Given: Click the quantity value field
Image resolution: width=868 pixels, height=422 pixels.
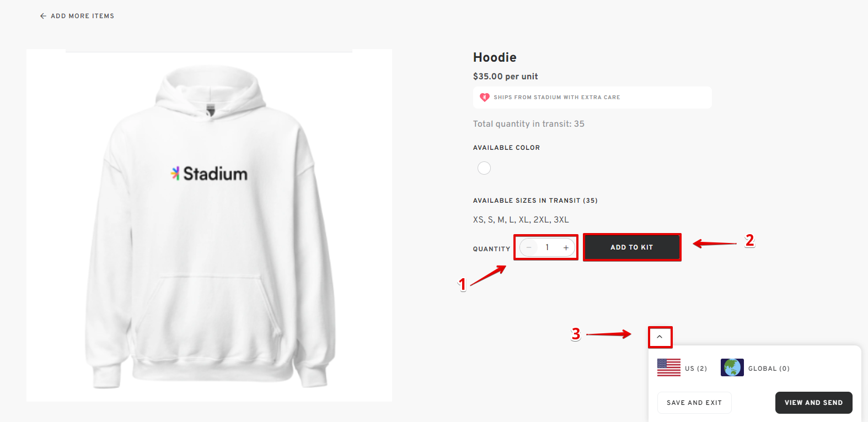Looking at the screenshot, I should pyautogui.click(x=547, y=247).
